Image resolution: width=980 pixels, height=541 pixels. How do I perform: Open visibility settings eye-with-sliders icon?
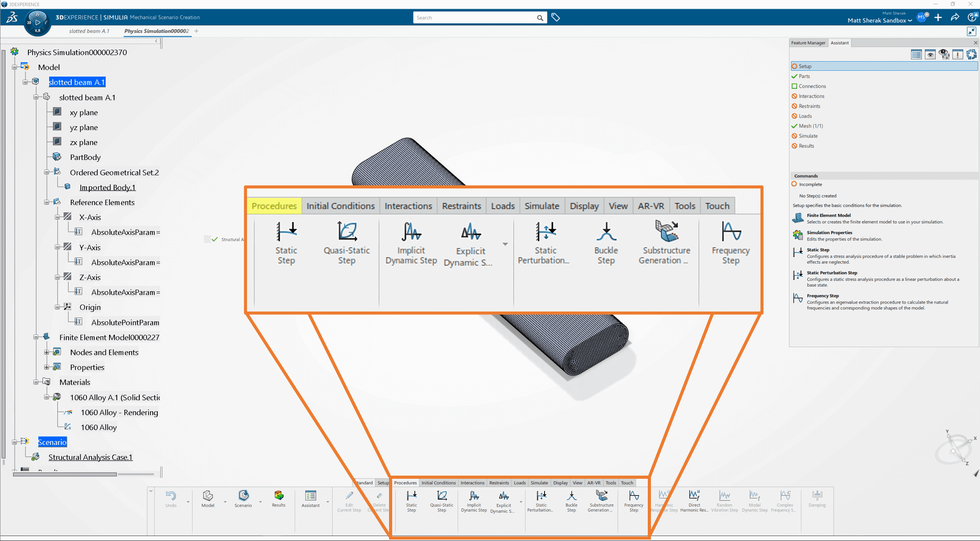pos(944,55)
